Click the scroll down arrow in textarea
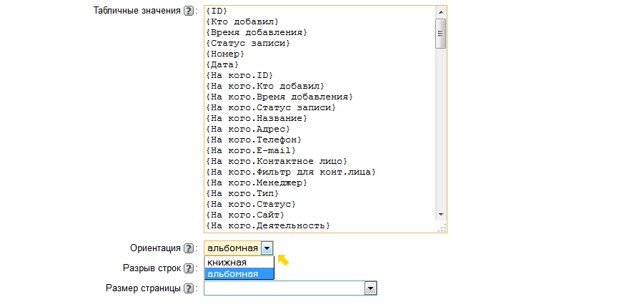Viewport: 644px width, 307px height. pos(441,214)
